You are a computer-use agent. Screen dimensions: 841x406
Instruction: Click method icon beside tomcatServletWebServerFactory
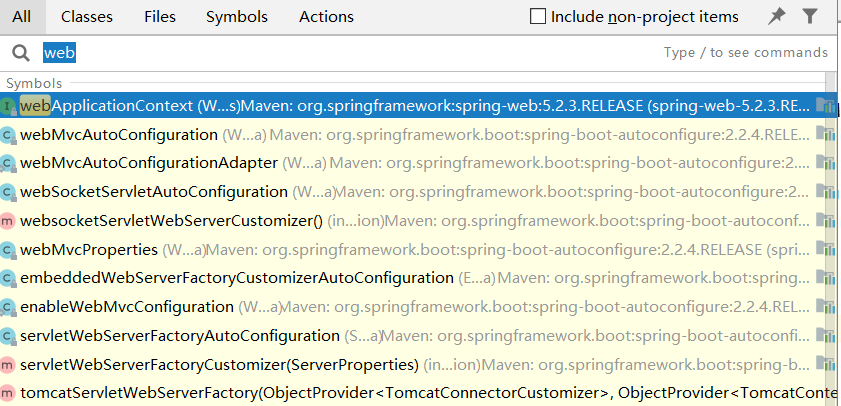[x=7, y=394]
